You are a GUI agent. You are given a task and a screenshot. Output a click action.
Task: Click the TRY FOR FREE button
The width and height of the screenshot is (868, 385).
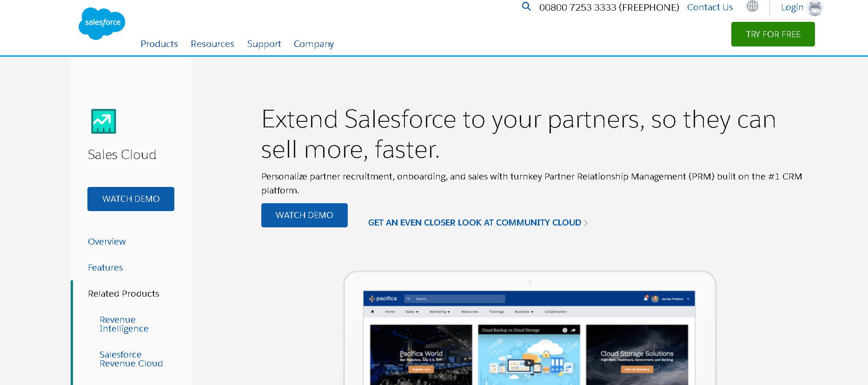point(773,34)
